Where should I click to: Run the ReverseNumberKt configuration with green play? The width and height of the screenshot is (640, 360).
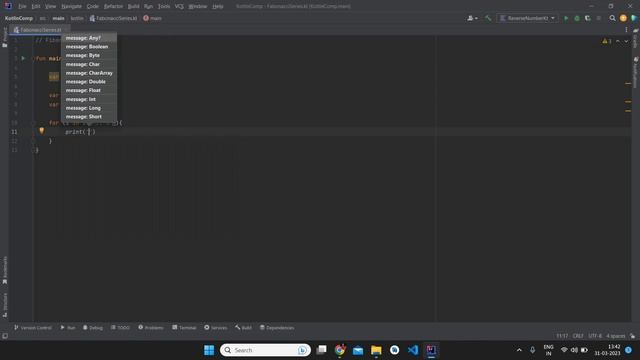point(566,18)
